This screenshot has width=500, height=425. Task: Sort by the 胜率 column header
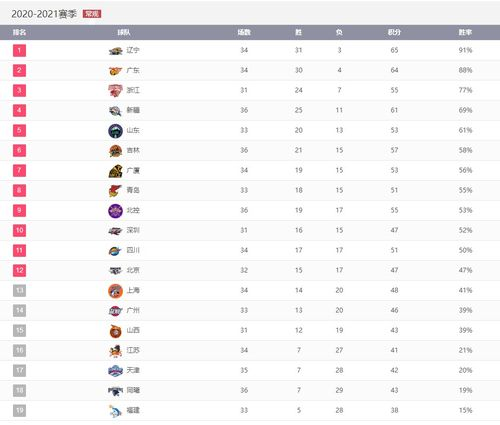tap(465, 32)
